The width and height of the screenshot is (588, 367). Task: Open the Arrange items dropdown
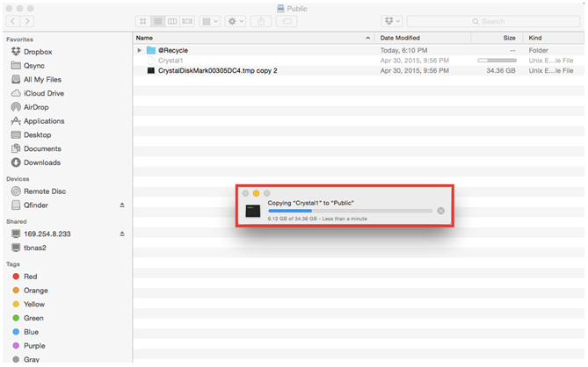(x=209, y=21)
